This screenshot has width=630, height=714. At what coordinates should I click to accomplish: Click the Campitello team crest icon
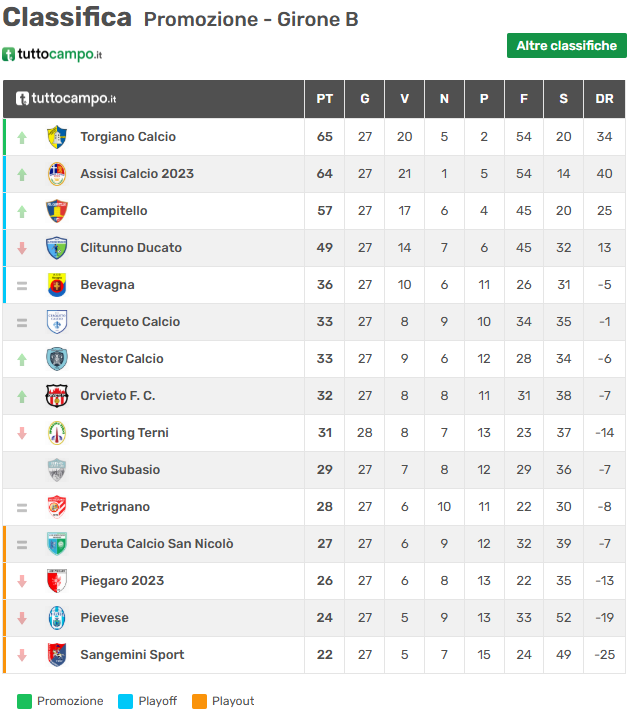[57, 211]
